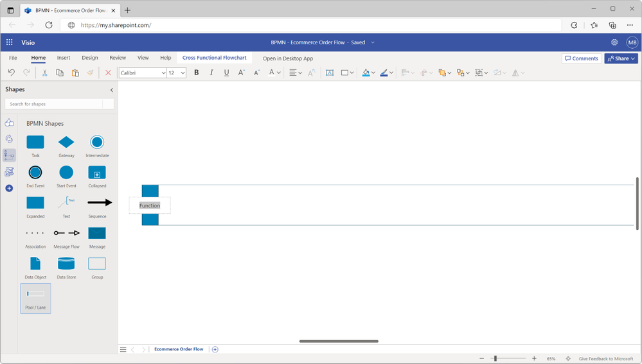Select the End Event shape
The image size is (642, 364).
[35, 177]
